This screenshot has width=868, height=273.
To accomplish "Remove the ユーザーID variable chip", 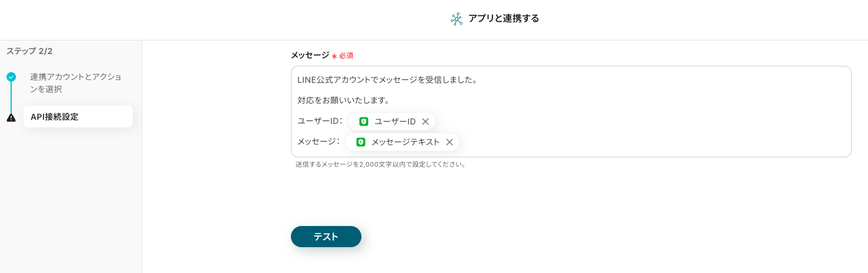I will (x=425, y=122).
